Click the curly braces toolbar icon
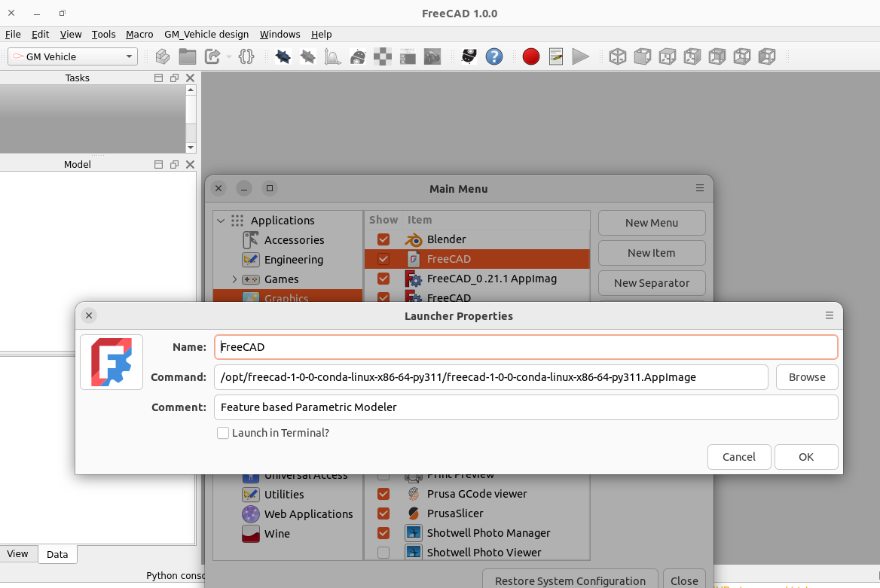Image resolution: width=880 pixels, height=588 pixels. [246, 56]
